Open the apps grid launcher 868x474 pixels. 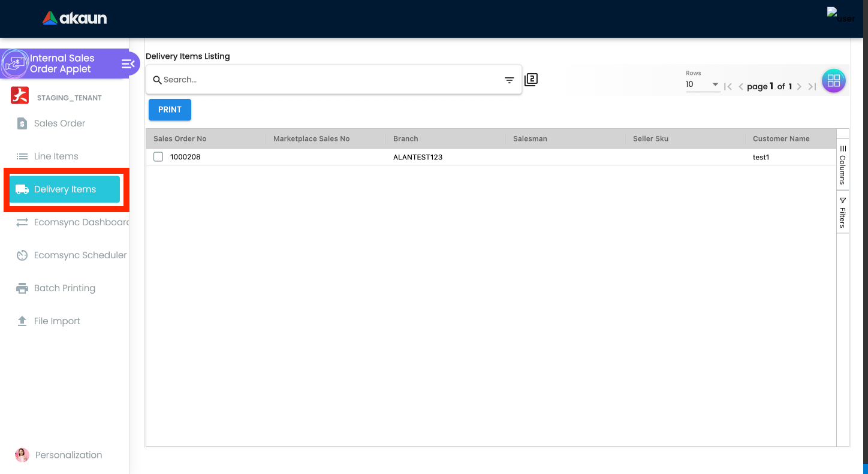[x=833, y=80]
